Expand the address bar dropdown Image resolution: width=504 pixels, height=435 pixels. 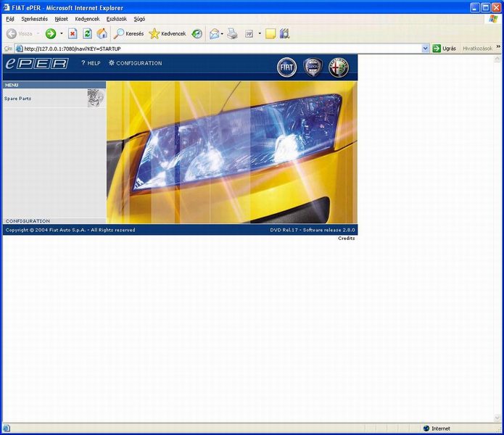(425, 49)
